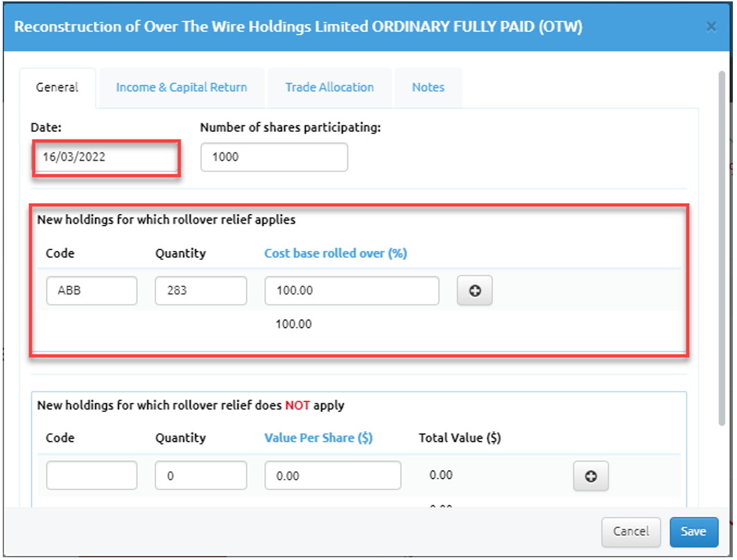Save the reconstruction details
The height and width of the screenshot is (560, 737).
coord(693,532)
